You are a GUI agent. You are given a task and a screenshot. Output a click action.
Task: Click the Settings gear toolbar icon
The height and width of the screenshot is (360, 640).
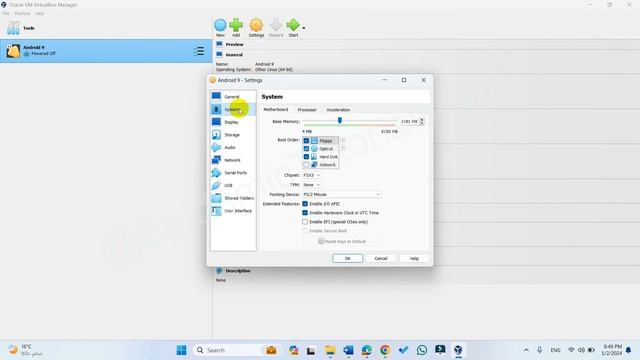point(256,28)
